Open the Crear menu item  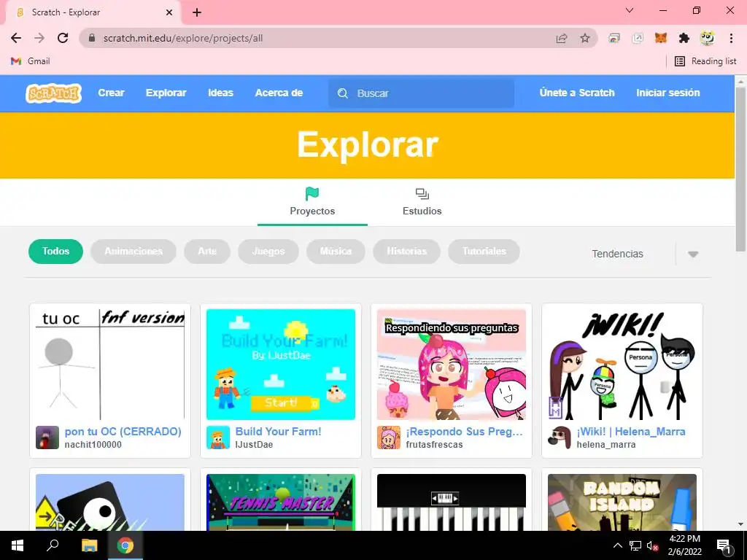click(x=111, y=93)
